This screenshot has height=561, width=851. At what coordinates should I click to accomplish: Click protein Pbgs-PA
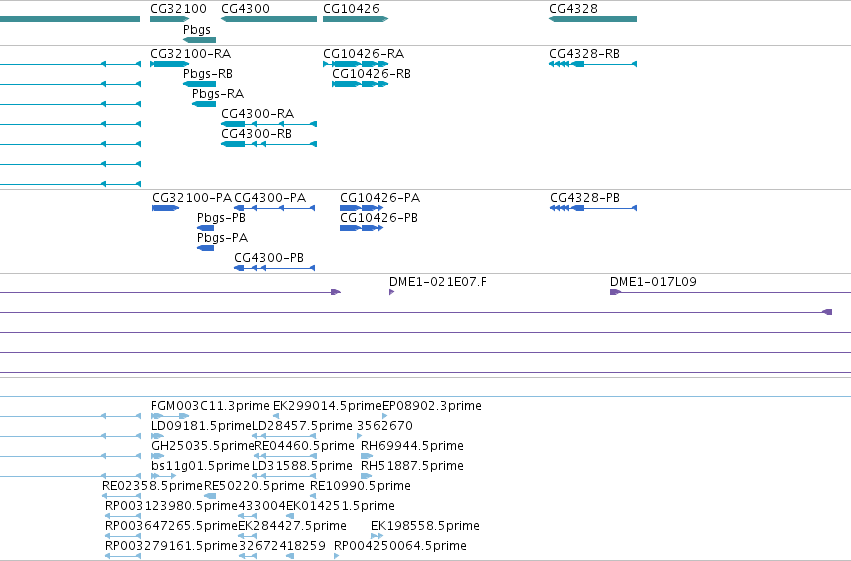click(205, 248)
